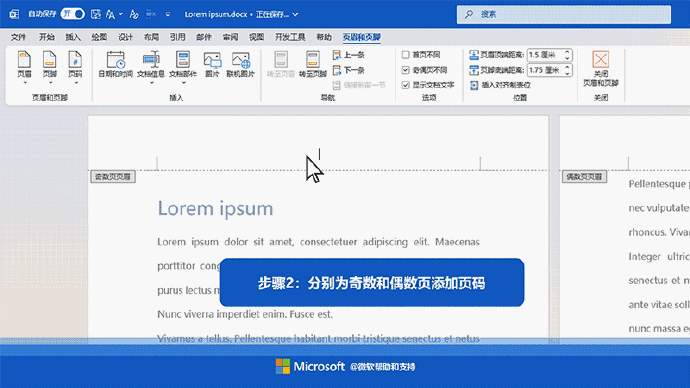Screen dimensions: 690x388
Task: Click the 奇数页页眉 (Odd Page Header) label
Action: tap(113, 177)
